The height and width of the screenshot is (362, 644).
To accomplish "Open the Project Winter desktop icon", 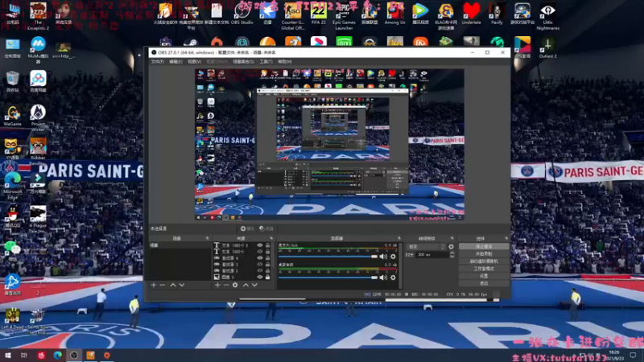I will (x=38, y=117).
